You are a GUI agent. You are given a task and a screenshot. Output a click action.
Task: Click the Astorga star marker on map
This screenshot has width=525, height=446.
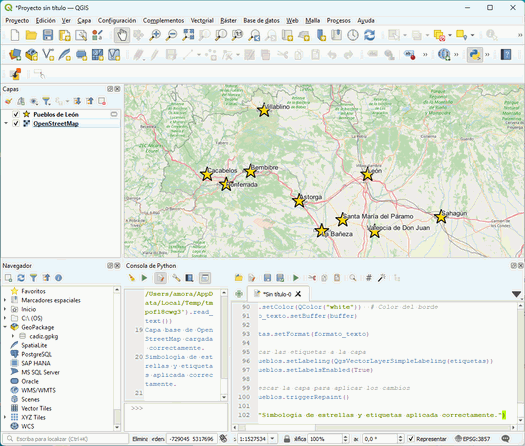click(299, 201)
